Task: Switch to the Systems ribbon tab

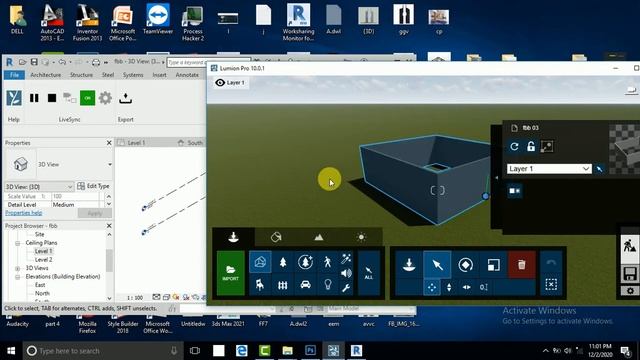Action: [x=133, y=75]
